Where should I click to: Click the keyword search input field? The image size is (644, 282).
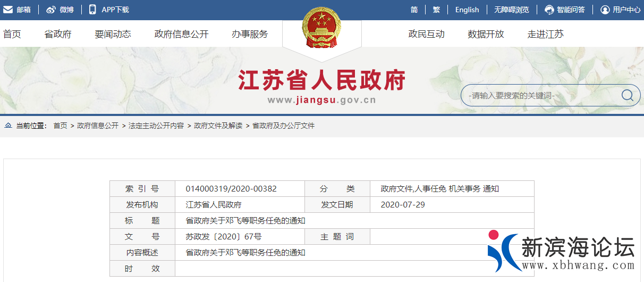539,96
